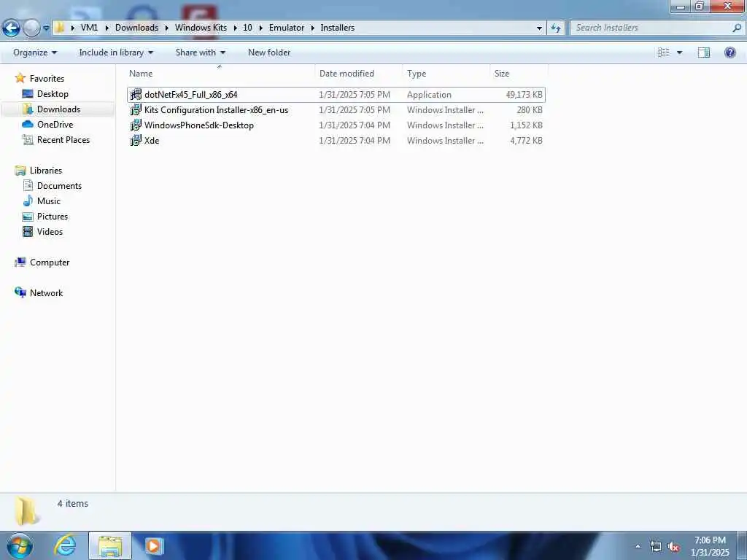Click Favorites in the navigation pane
Viewport: 747px width, 560px height.
point(47,79)
